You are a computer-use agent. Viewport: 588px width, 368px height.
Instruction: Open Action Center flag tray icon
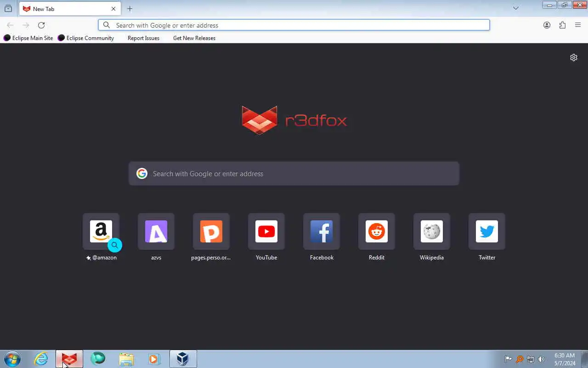point(508,359)
